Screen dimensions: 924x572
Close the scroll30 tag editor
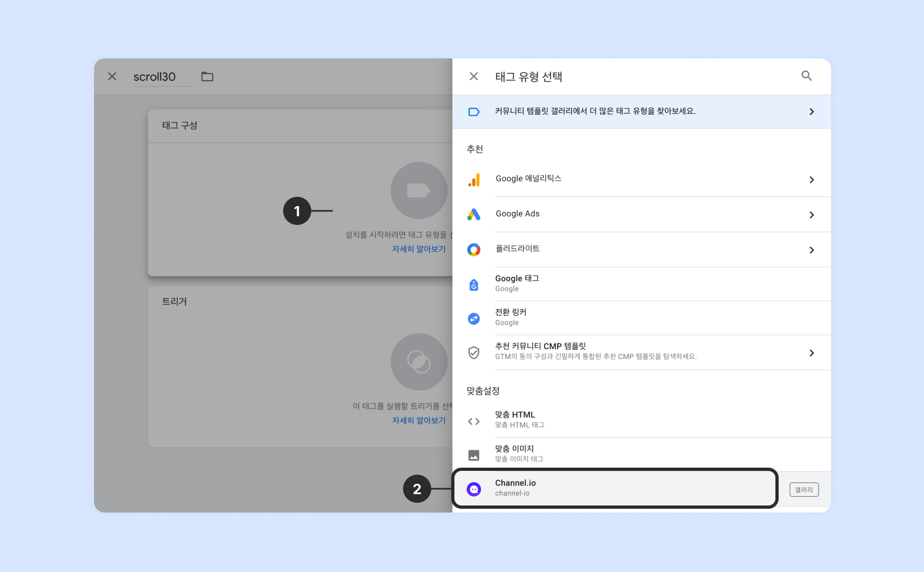coord(112,76)
